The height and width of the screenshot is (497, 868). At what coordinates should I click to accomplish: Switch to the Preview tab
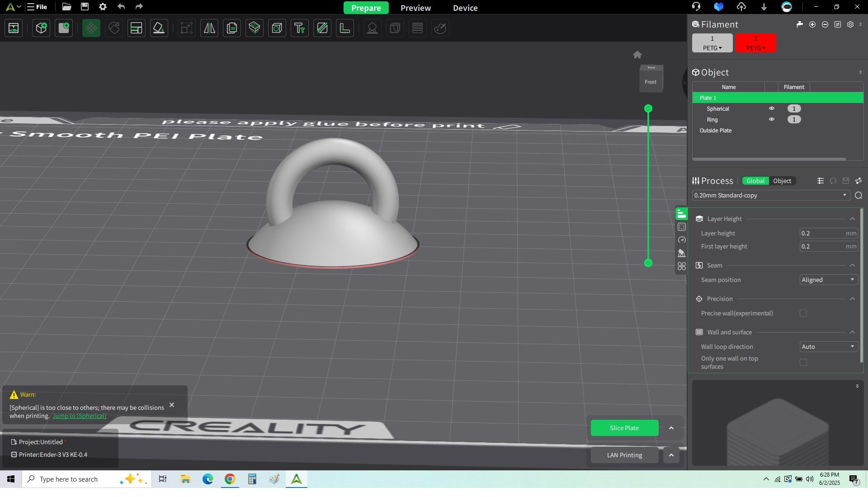coord(415,8)
